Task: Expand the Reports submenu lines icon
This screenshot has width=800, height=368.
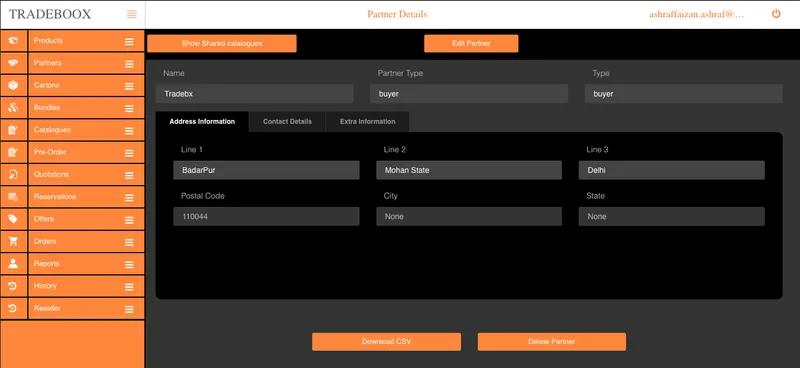Action: pyautogui.click(x=129, y=264)
